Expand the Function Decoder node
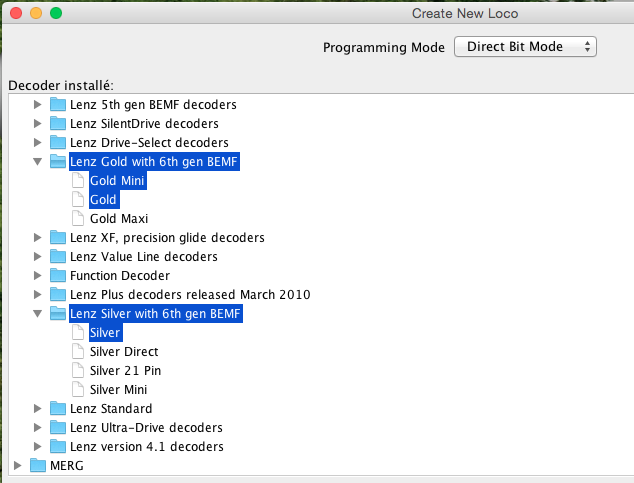This screenshot has width=634, height=483. 37,276
